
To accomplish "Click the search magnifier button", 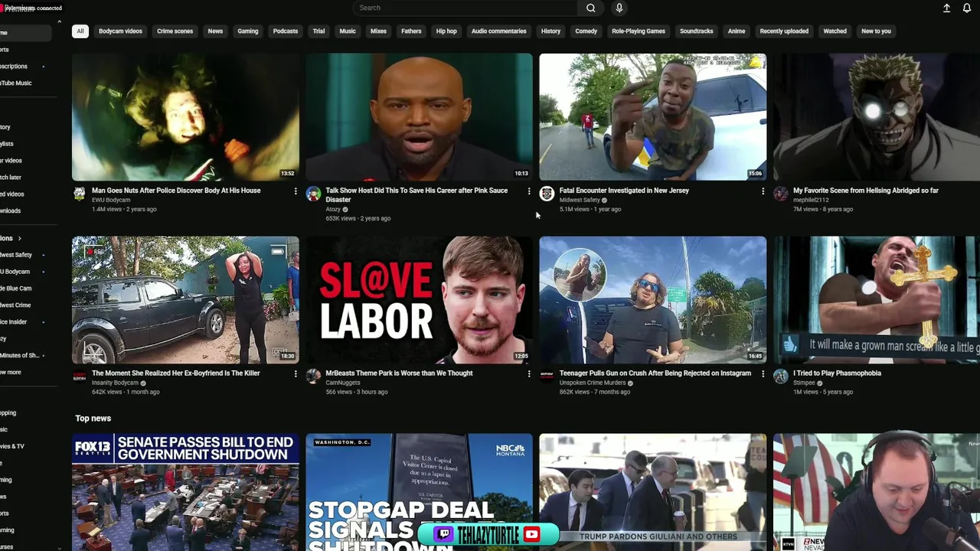I will 590,8.
